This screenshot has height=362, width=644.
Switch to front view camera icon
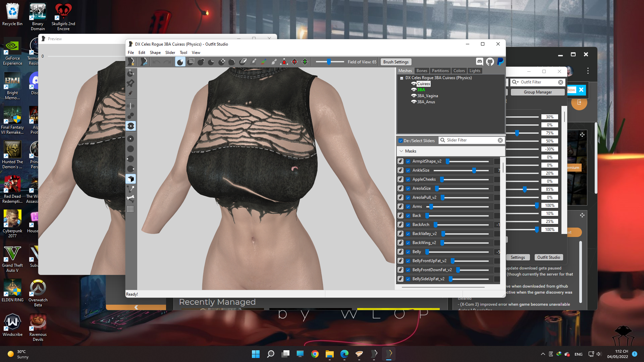pos(131,139)
